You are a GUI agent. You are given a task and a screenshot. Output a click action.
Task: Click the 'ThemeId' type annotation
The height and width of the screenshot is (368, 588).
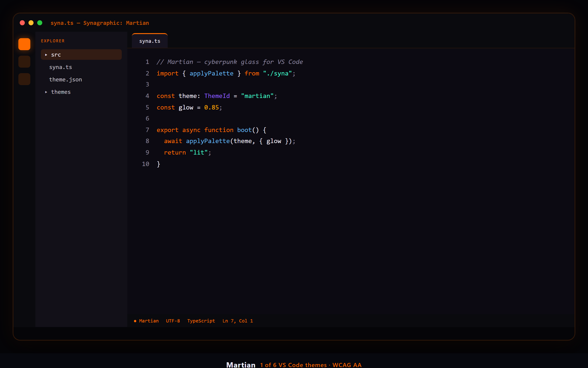pos(217,96)
